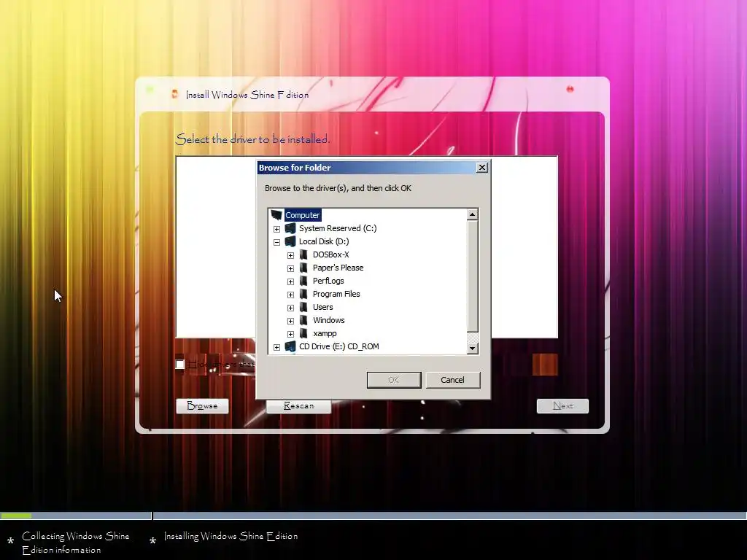Click the folder tree scrollbar up arrow
The width and height of the screenshot is (747, 560).
[x=472, y=214]
